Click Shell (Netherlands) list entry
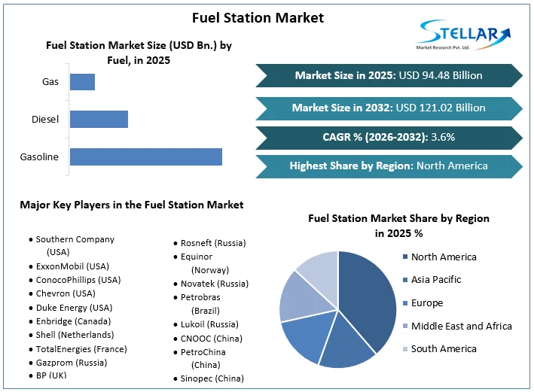Viewport: 534px width, 392px height. pyautogui.click(x=72, y=335)
